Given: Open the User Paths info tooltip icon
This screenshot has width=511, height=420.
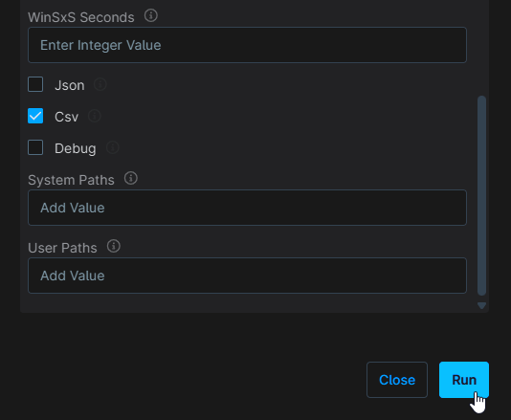Looking at the screenshot, I should (114, 246).
